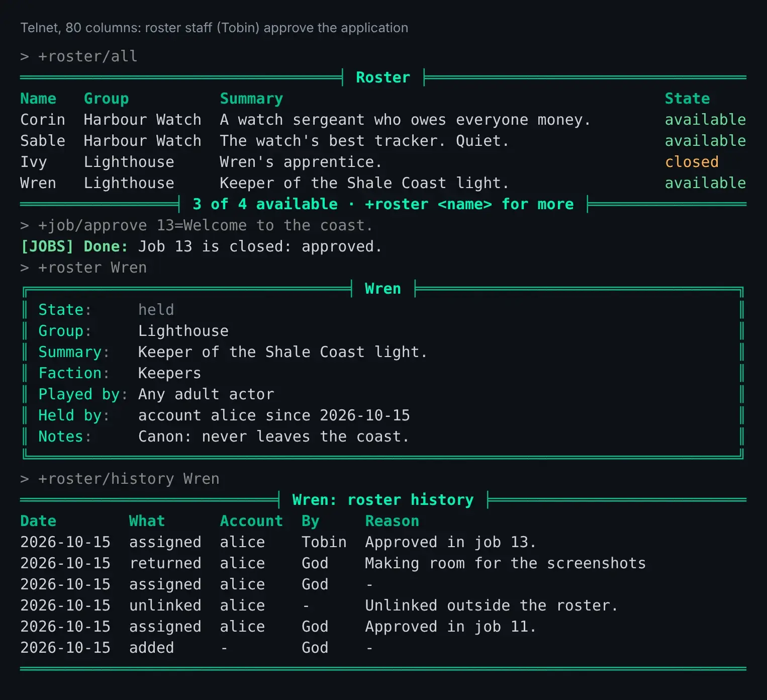Click the reason "Unlinked outside the roster."
This screenshot has width=767, height=700.
[x=492, y=605]
